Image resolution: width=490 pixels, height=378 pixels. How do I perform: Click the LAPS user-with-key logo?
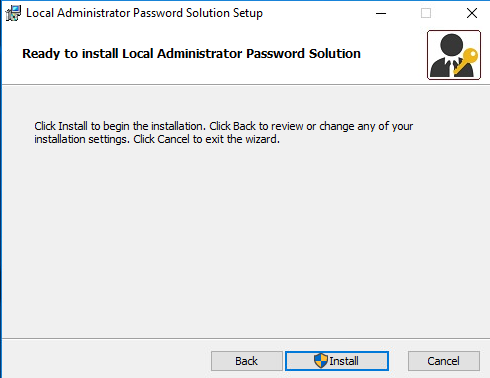[x=454, y=55]
